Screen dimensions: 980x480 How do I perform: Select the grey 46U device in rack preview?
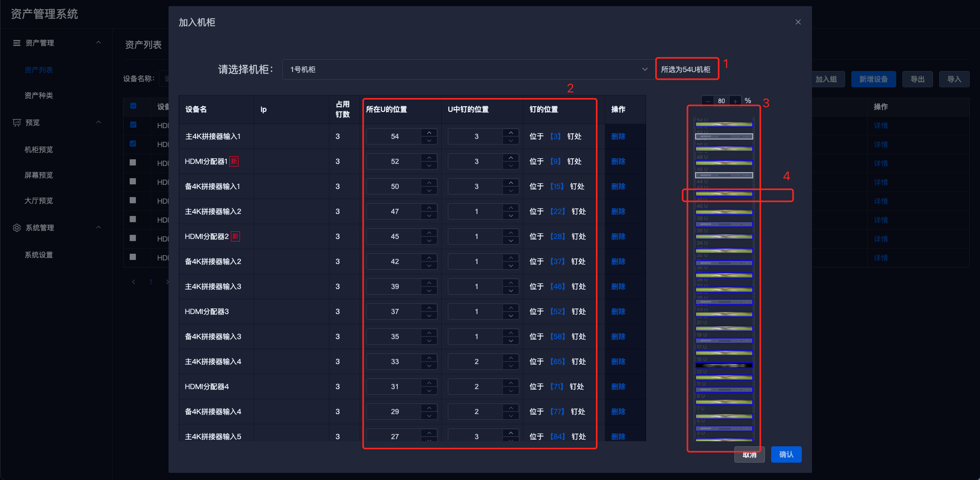[x=724, y=175]
